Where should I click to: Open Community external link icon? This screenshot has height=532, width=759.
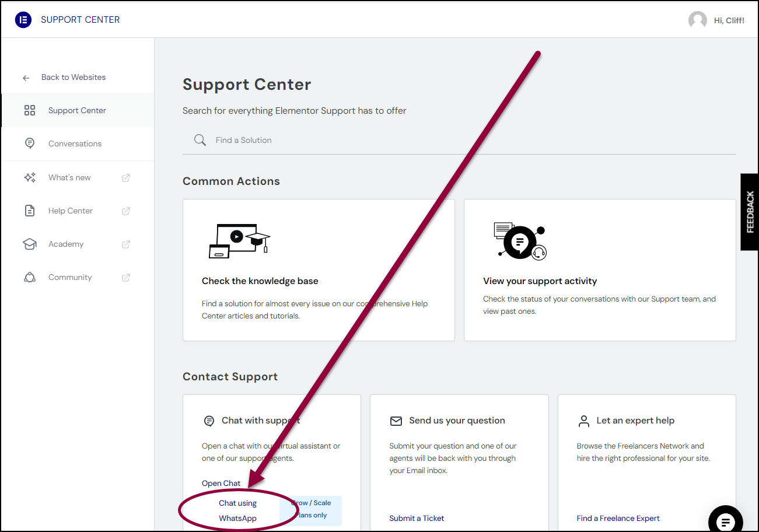click(x=125, y=278)
